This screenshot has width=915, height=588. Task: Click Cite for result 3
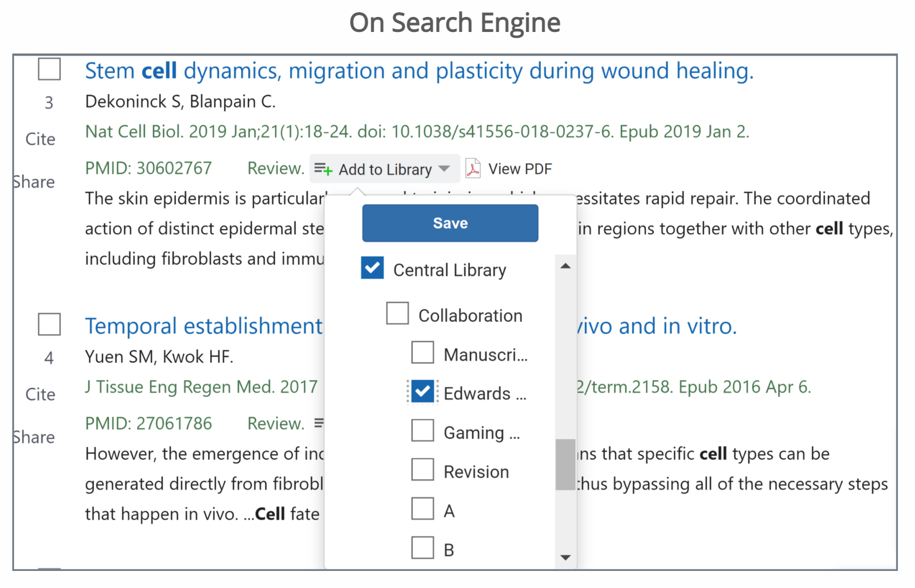pos(40,139)
